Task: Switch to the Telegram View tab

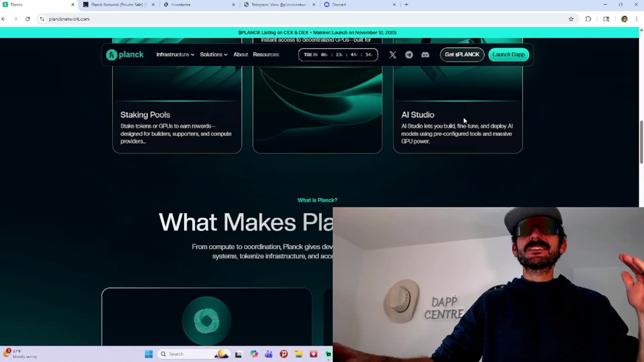Action: point(279,5)
